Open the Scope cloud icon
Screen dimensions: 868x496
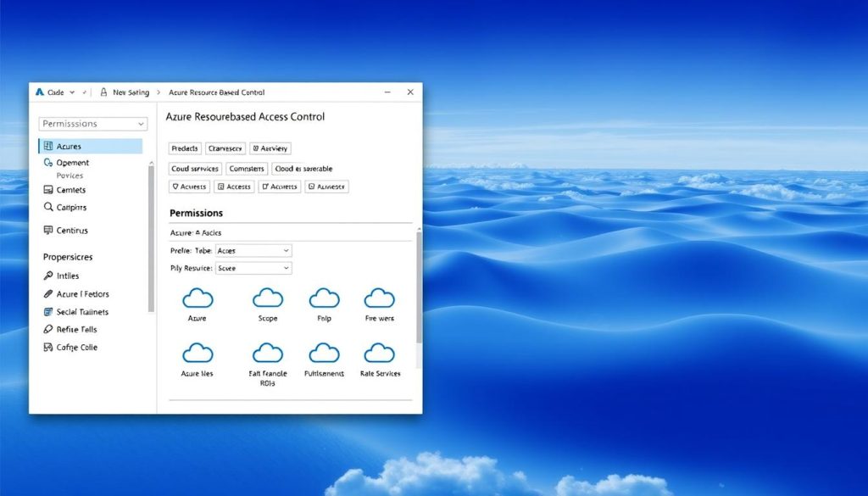(x=267, y=298)
